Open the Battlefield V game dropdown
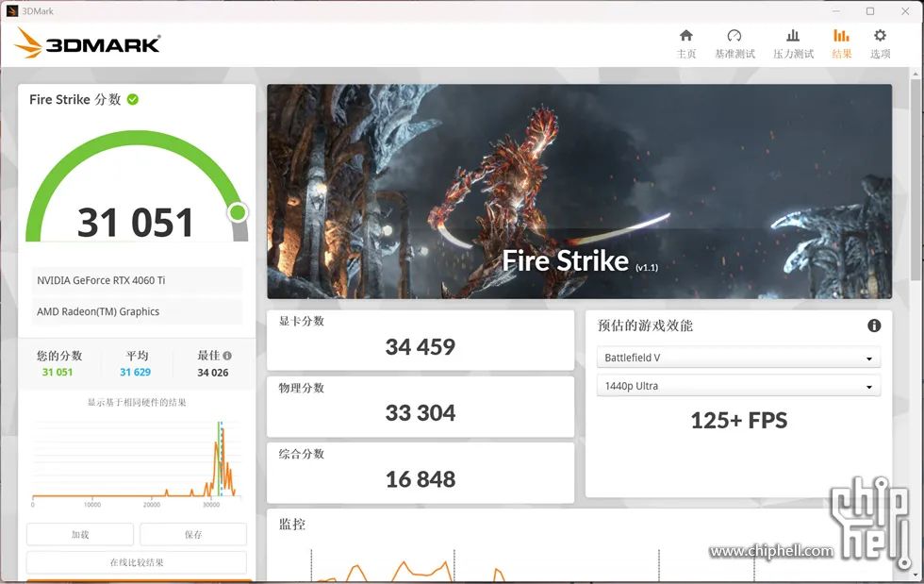 pyautogui.click(x=738, y=358)
